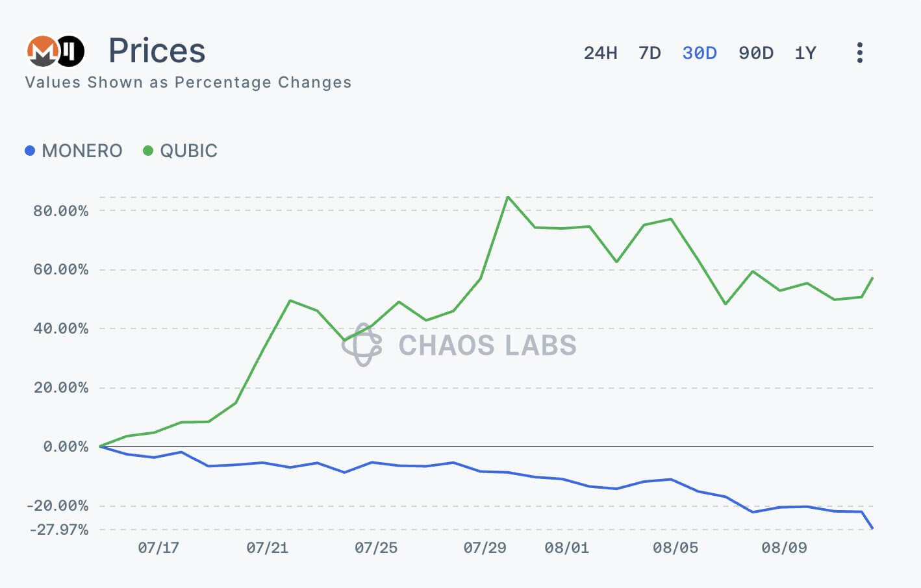921x588 pixels.
Task: Click the green dot beside QUBIC
Action: [x=148, y=150]
